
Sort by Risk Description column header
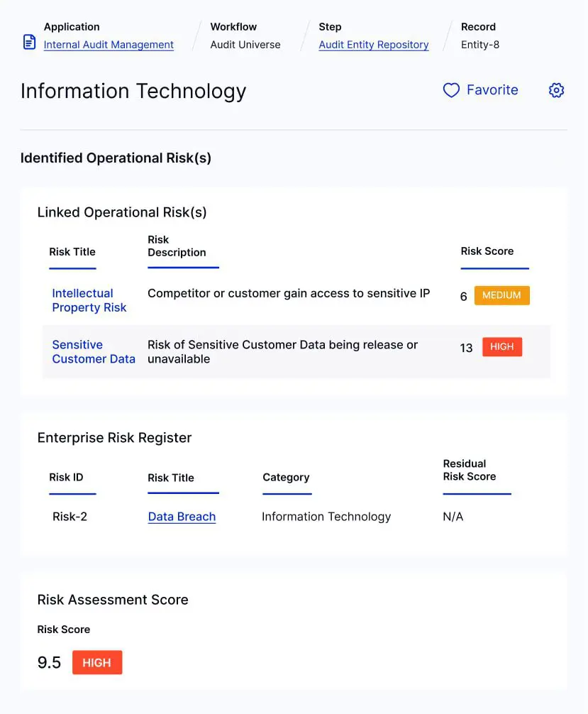177,246
